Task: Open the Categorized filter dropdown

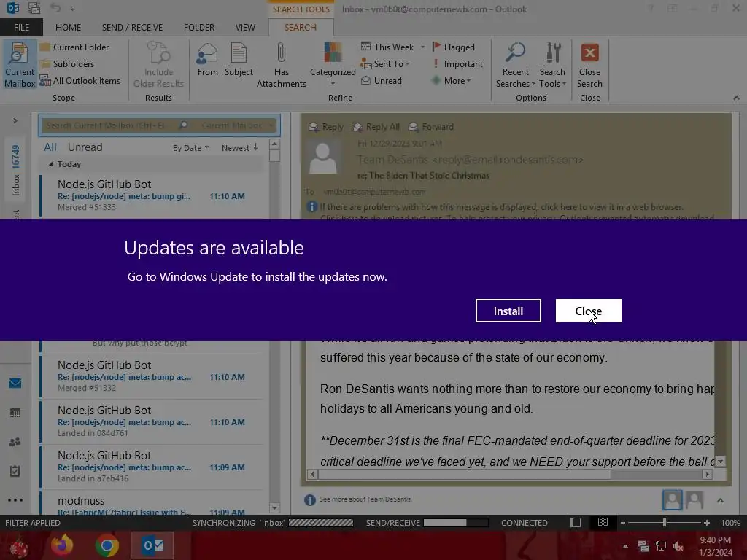Action: point(333,64)
